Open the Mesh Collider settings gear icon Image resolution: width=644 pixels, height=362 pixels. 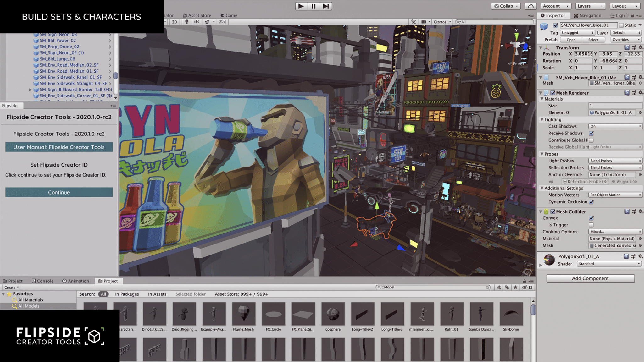[640, 211]
